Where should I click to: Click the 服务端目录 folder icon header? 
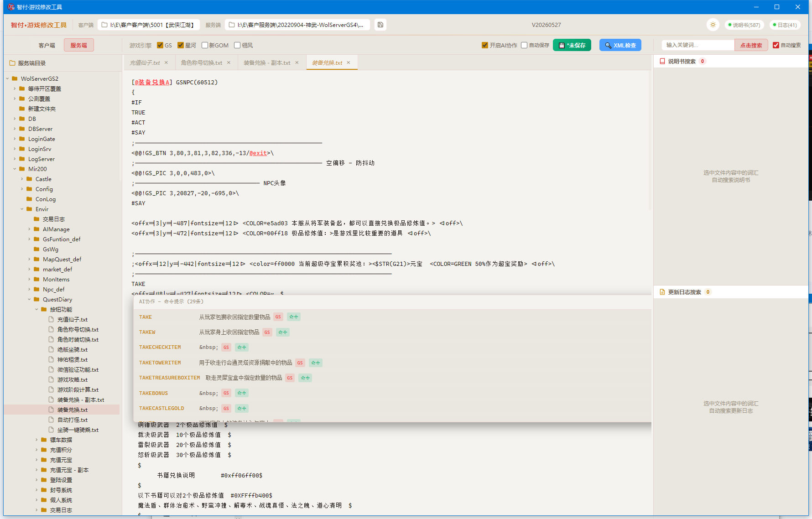(13, 63)
